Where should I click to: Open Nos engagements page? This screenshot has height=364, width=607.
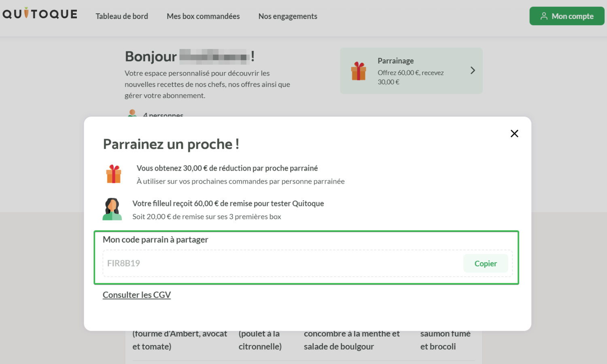point(288,16)
